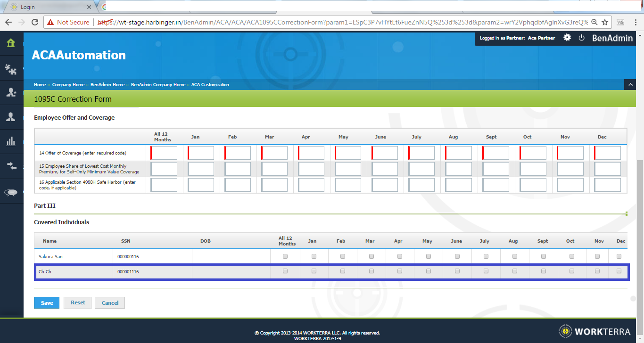Open the speech bubble chat sidebar icon
Screen dimensions: 644x343
click(x=11, y=192)
